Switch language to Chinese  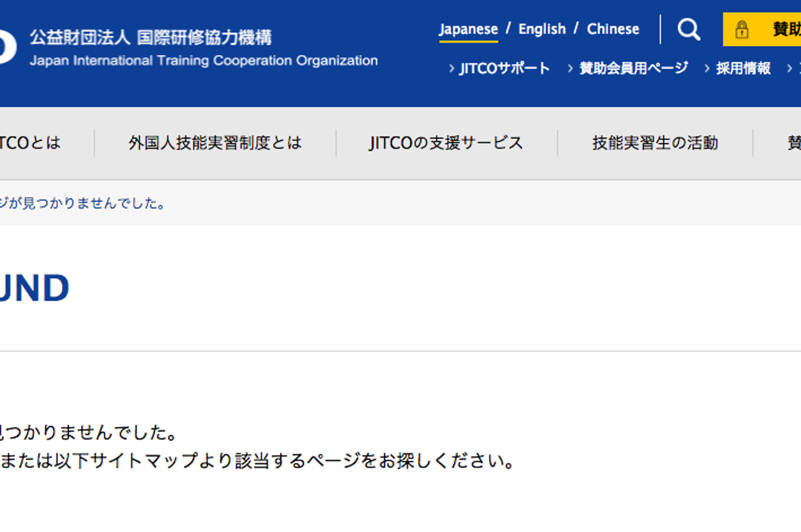613,29
